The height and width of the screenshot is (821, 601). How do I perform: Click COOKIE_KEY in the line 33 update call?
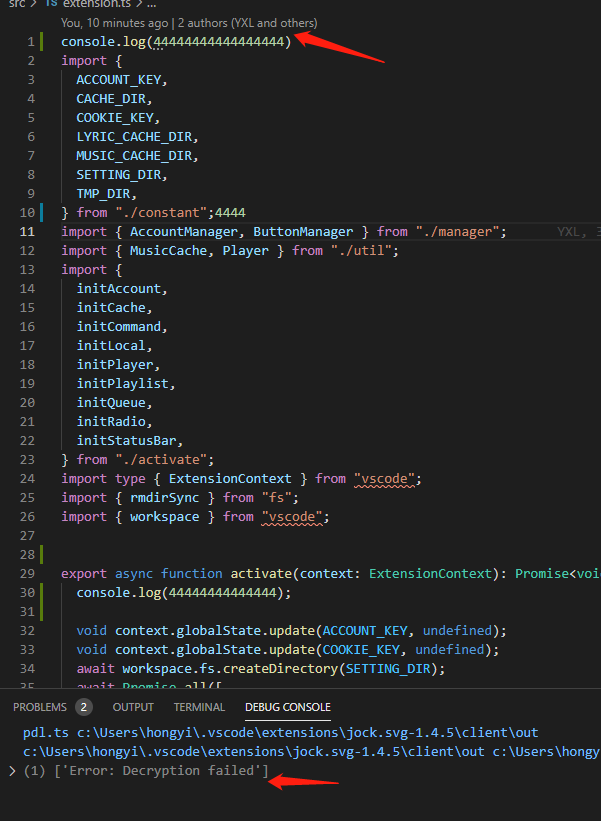(361, 649)
